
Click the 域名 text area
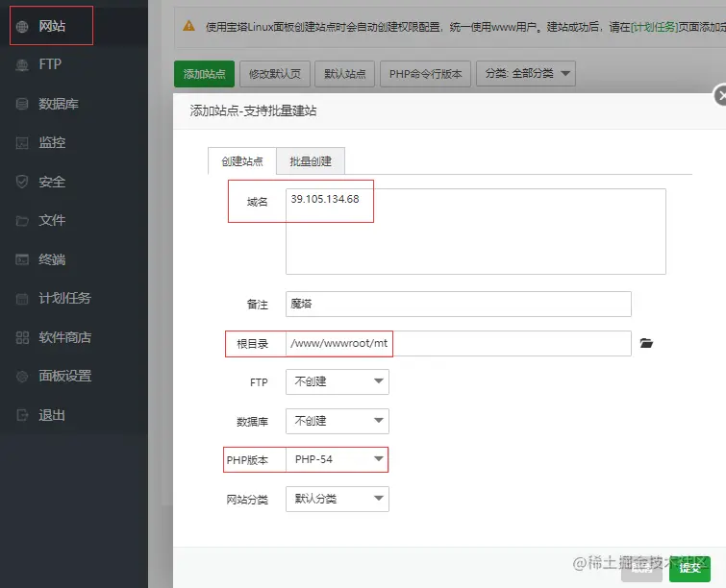click(476, 232)
